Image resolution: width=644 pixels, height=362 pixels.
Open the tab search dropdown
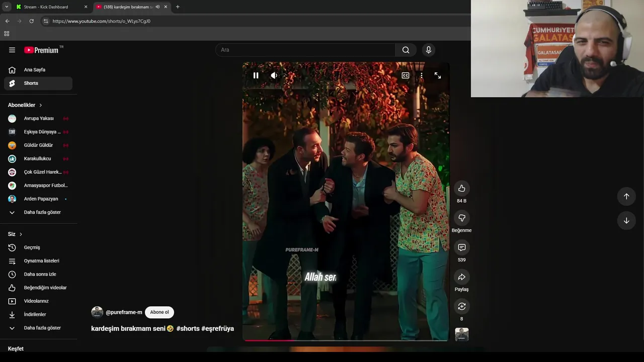pyautogui.click(x=7, y=7)
